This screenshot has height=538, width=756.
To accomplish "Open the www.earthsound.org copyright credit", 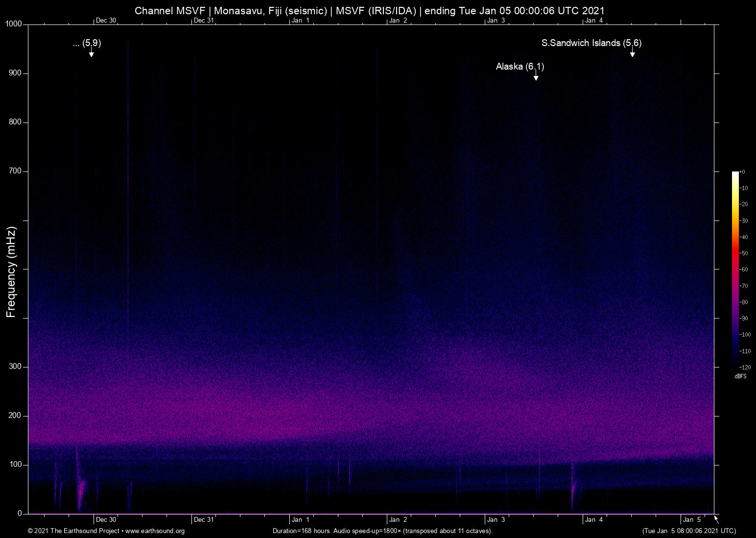I will pyautogui.click(x=106, y=531).
